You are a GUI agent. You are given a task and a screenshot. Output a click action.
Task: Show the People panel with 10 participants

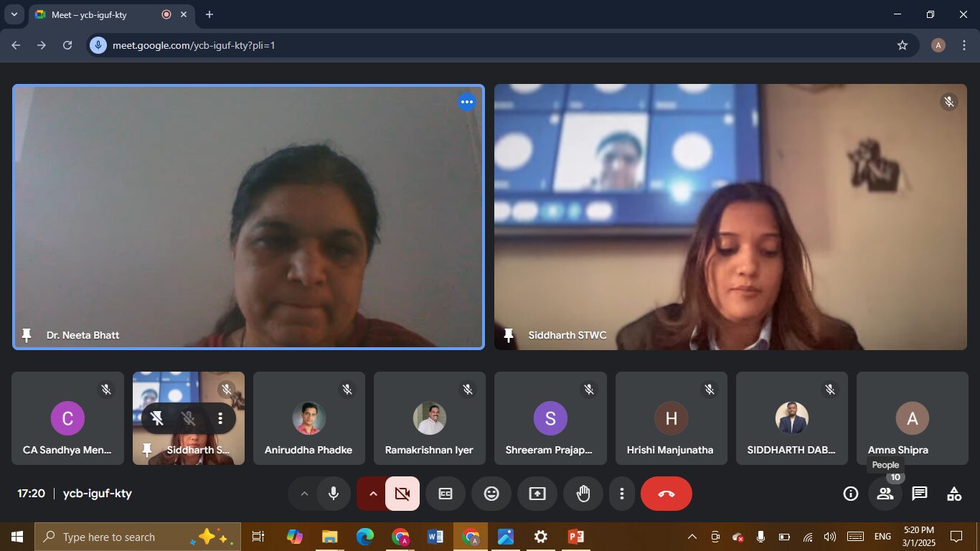(x=885, y=494)
